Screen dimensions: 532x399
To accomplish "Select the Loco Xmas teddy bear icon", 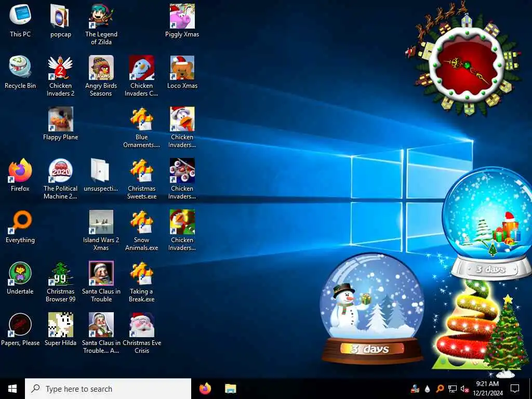I will (x=182, y=72).
